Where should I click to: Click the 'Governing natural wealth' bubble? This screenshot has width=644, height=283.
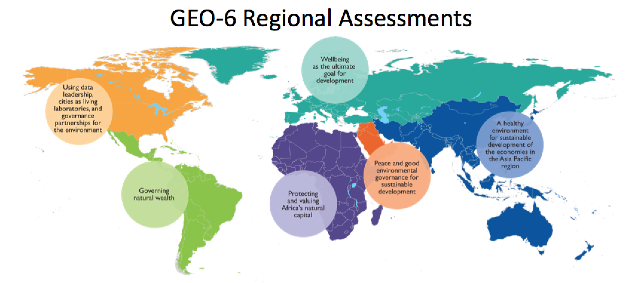[155, 194]
